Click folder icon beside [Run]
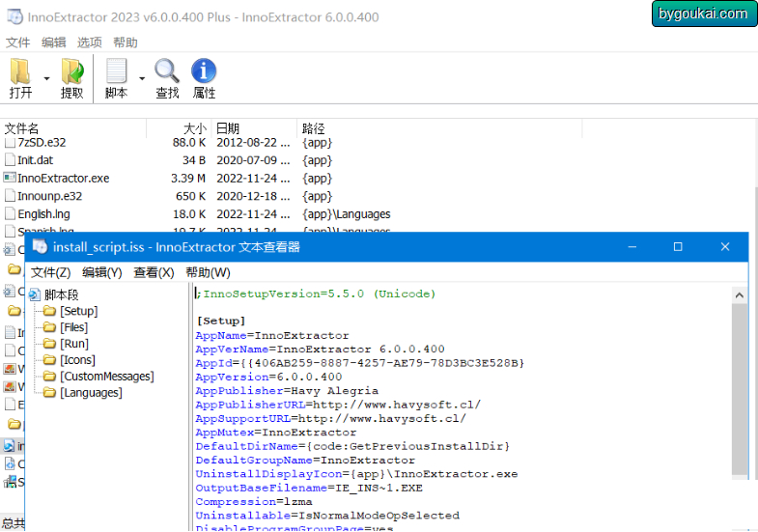The width and height of the screenshot is (758, 532). coord(49,344)
